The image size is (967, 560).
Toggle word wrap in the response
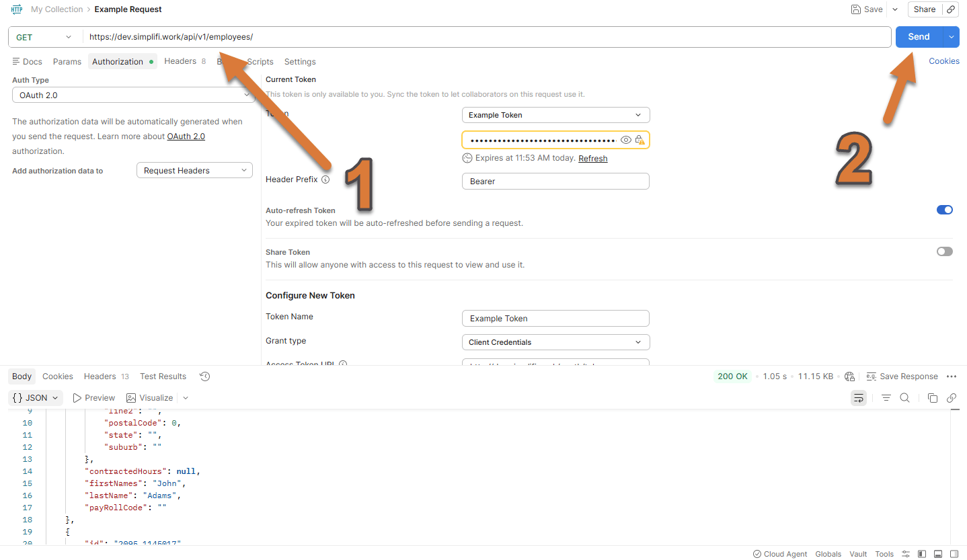(859, 398)
